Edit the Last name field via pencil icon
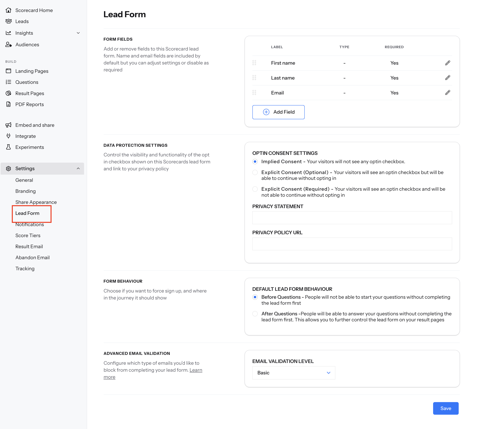504x429 pixels. 448,78
